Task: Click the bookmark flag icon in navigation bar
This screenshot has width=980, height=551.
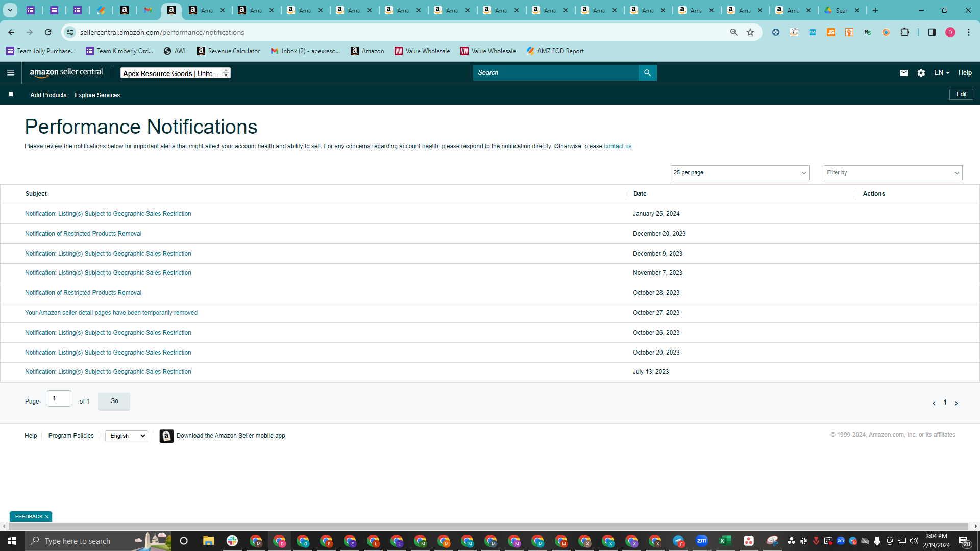Action: pos(11,95)
